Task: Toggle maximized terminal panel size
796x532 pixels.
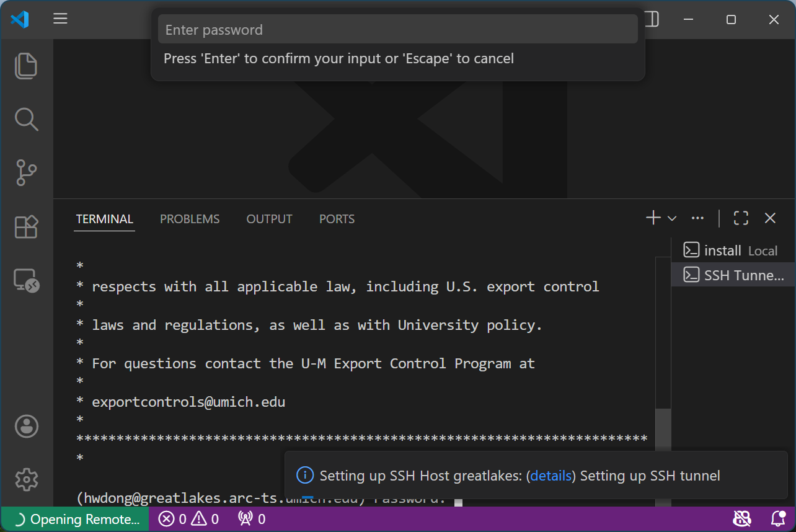Action: coord(741,218)
